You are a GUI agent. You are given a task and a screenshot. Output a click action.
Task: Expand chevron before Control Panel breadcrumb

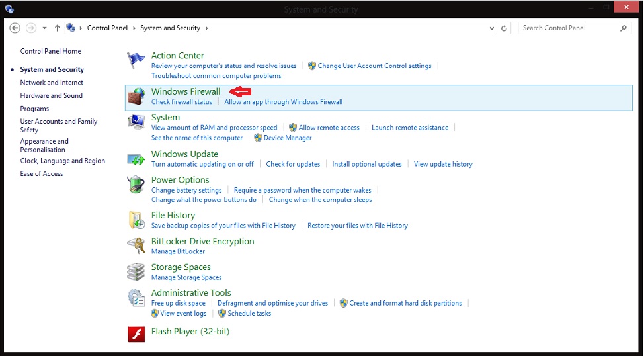click(x=81, y=28)
